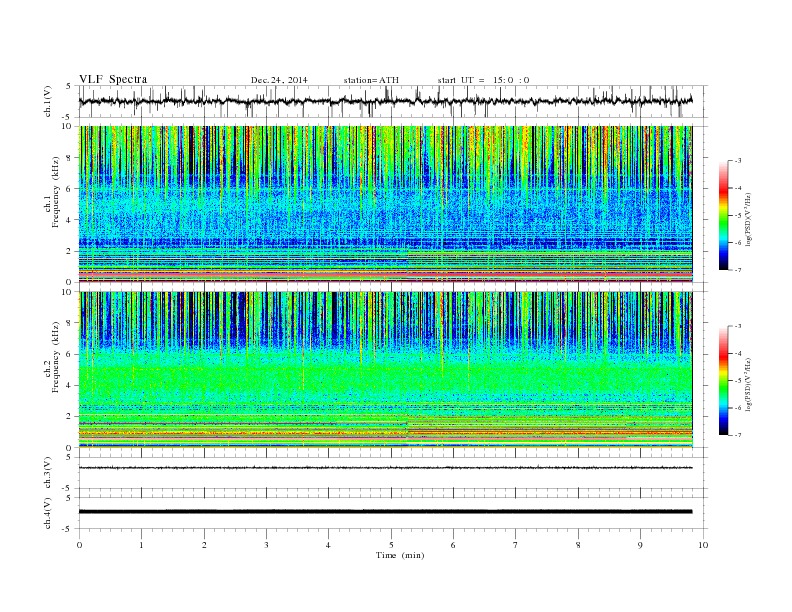792x612 pixels.
Task: Click the "8" kHz tick of ch.1 spectrogram
Action: click(x=69, y=158)
